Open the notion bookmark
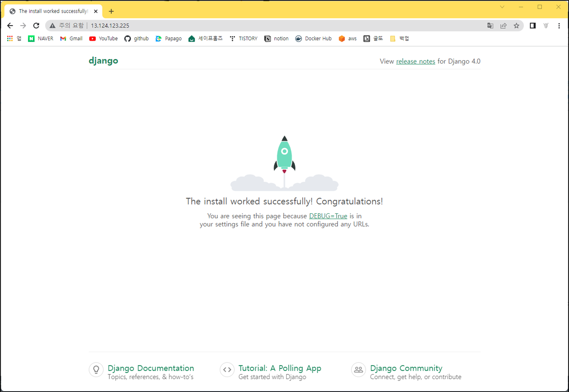Screen dimensions: 569x392 tap(276, 39)
